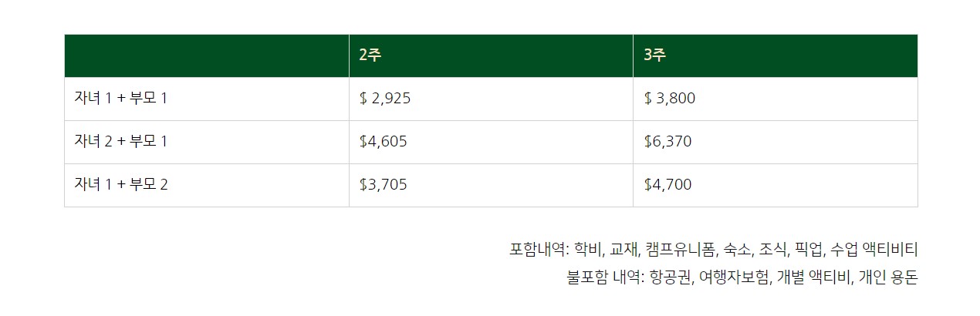Click the word 항공권
980x316 pixels.
tap(668, 277)
